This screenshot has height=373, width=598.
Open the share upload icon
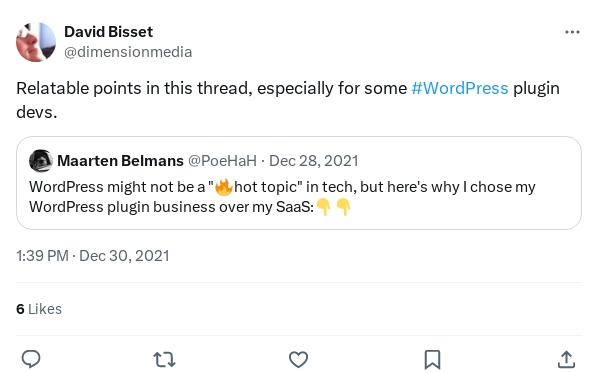(x=566, y=359)
